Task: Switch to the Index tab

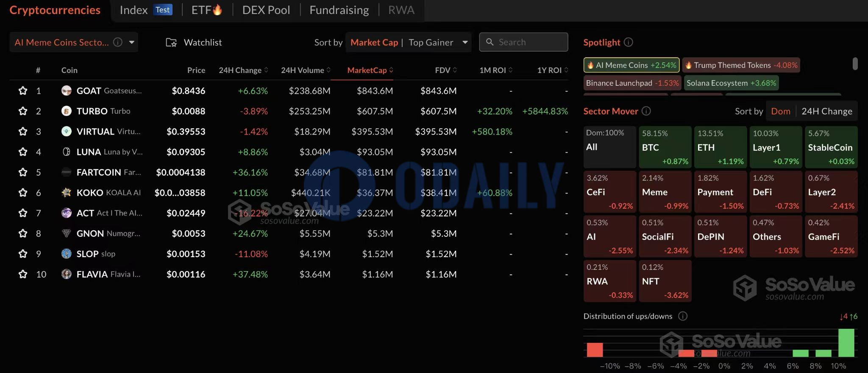Action: [x=146, y=10]
